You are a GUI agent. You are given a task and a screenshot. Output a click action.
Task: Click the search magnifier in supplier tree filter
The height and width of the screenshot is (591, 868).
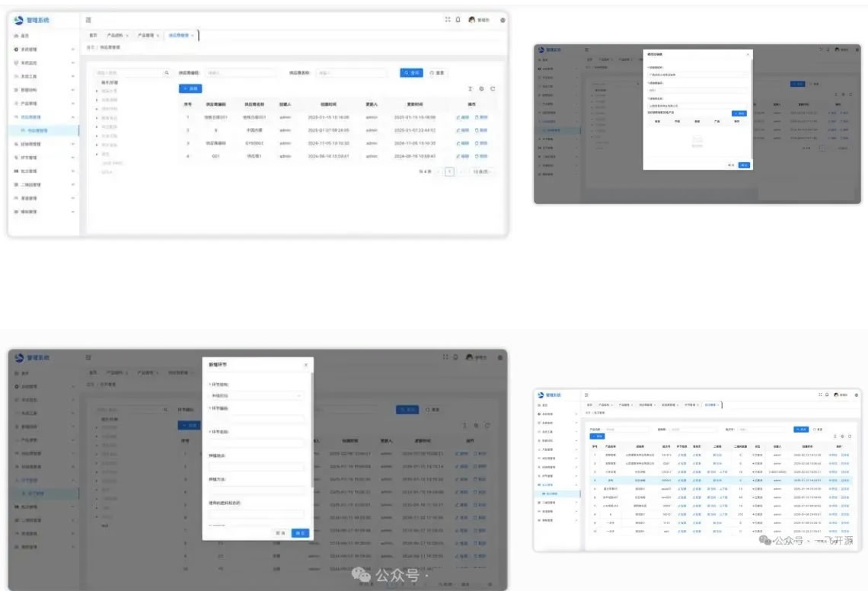pyautogui.click(x=167, y=73)
